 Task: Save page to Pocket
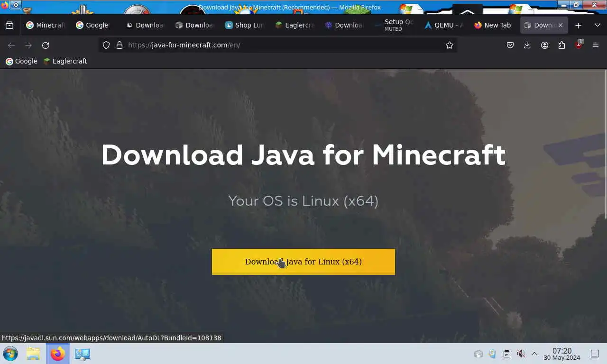pyautogui.click(x=510, y=45)
